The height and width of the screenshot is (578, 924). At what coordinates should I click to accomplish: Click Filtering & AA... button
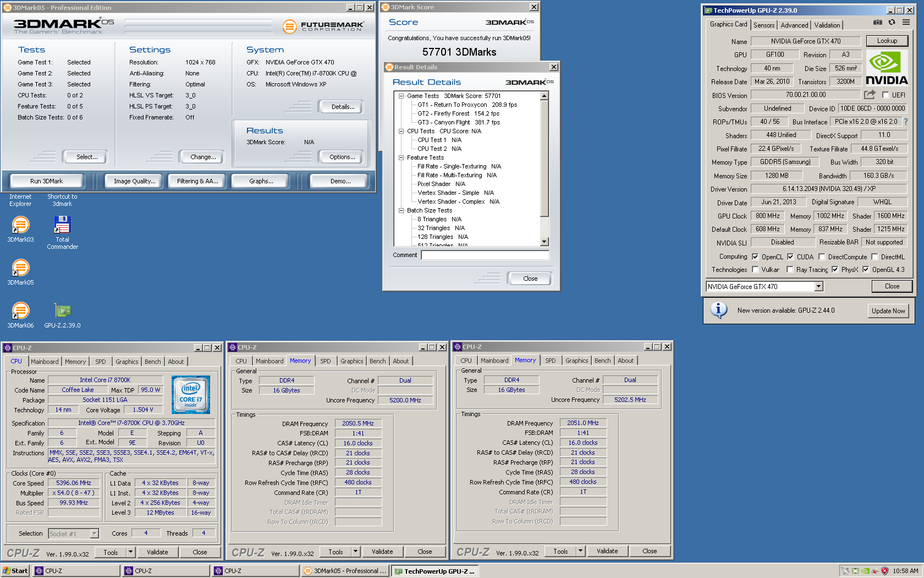tap(197, 181)
